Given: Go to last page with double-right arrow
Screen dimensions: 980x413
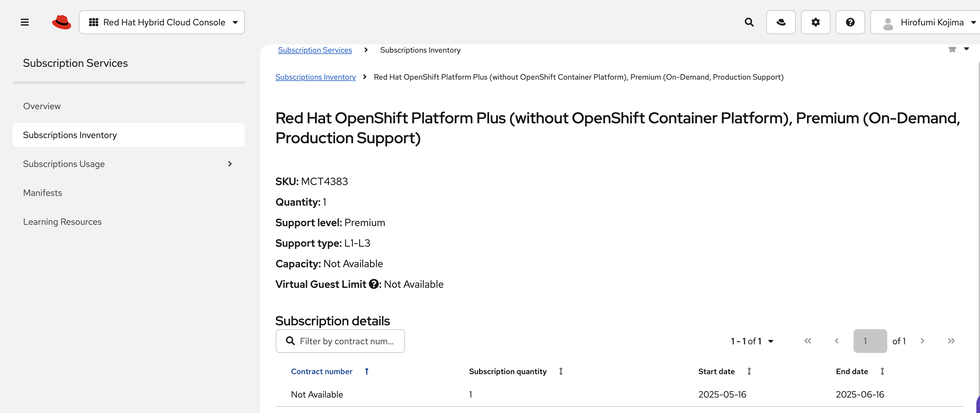Looking at the screenshot, I should (x=951, y=341).
